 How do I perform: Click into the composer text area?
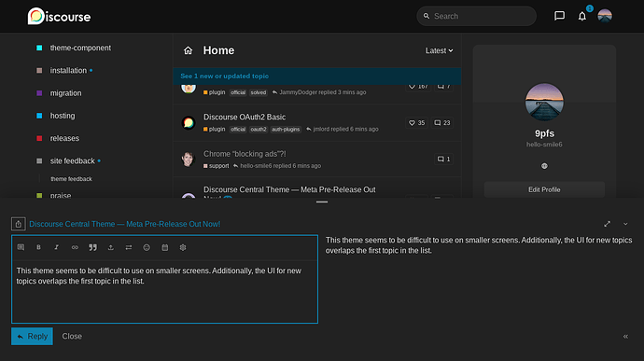(164, 291)
